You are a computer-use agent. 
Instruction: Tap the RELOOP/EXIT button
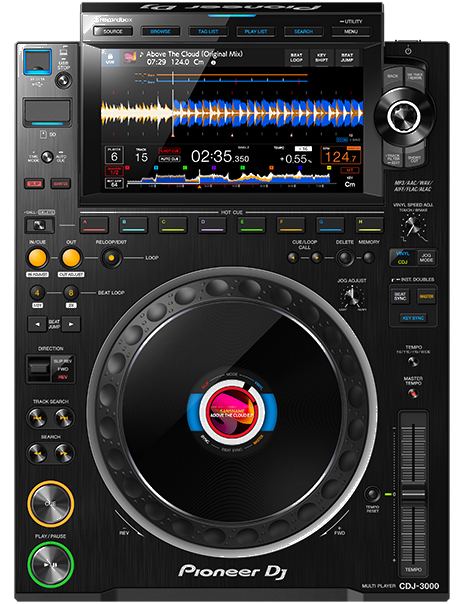point(111,258)
